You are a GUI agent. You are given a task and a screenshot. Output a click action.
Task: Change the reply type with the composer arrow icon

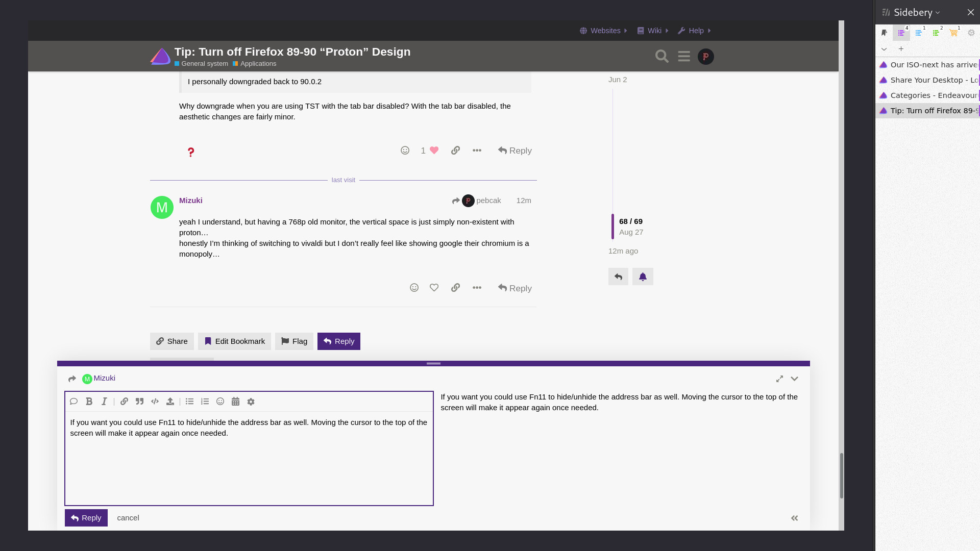point(72,379)
